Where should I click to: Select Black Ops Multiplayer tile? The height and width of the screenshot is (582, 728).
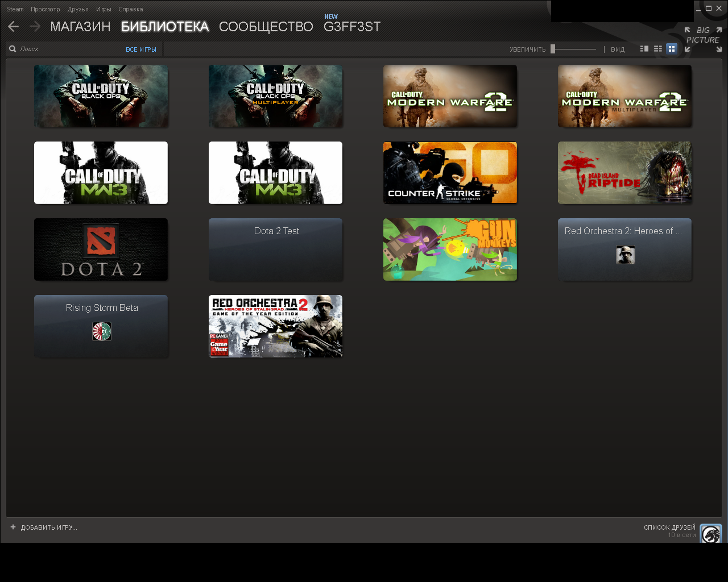[275, 96]
